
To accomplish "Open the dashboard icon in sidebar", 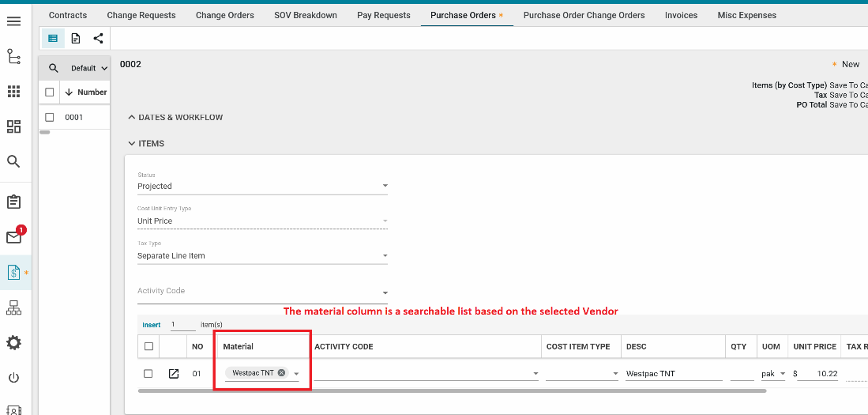I will (13, 126).
